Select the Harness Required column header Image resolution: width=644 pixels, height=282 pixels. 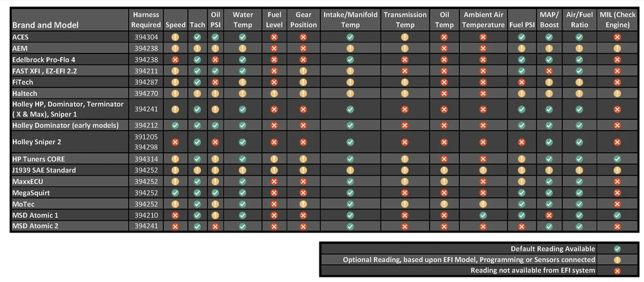coord(146,20)
